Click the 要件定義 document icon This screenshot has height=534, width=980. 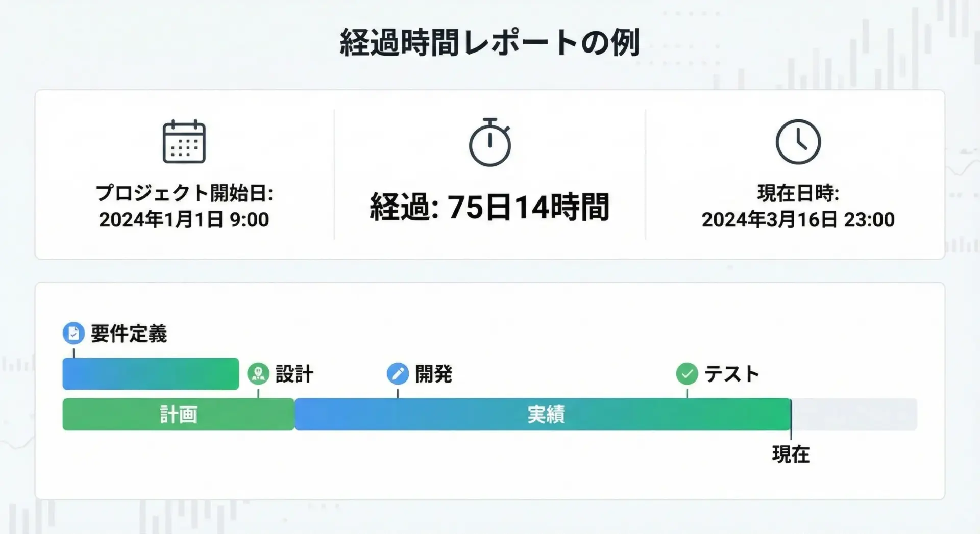(x=73, y=333)
